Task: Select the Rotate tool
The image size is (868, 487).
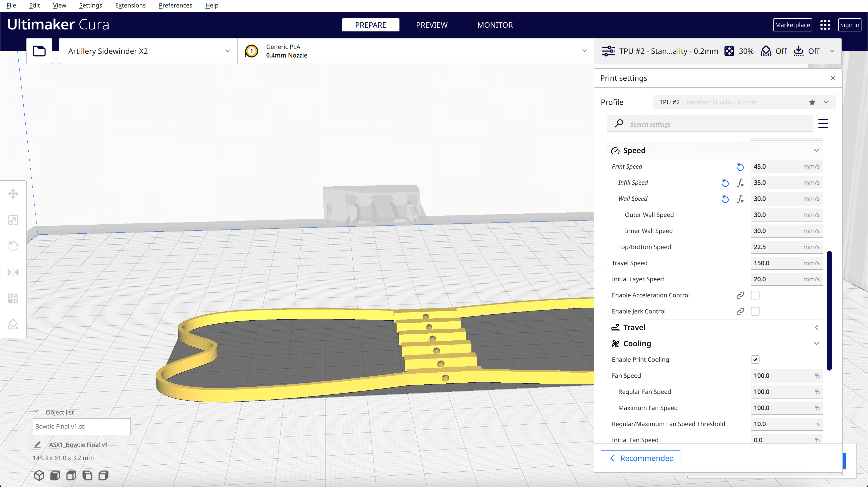Action: pyautogui.click(x=13, y=246)
